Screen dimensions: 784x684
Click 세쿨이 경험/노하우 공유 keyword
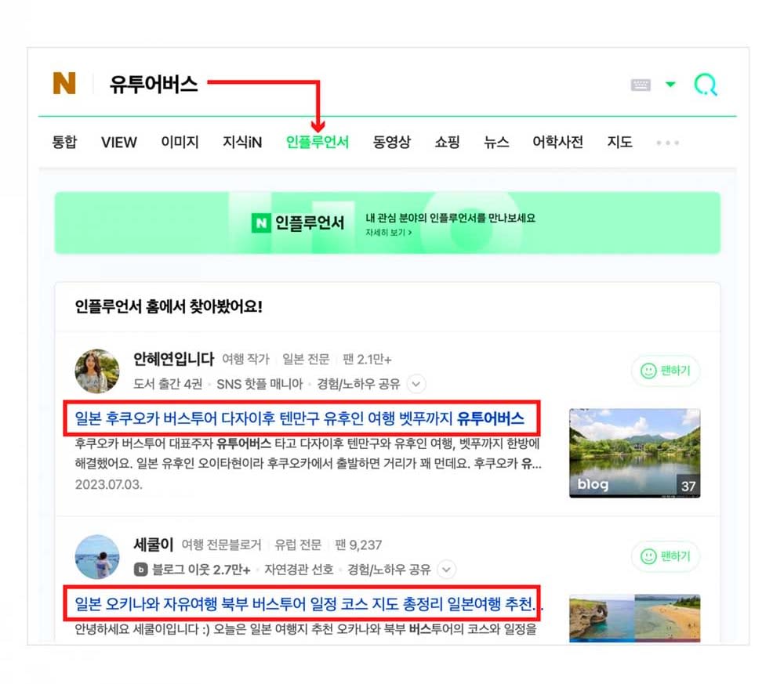tap(389, 570)
